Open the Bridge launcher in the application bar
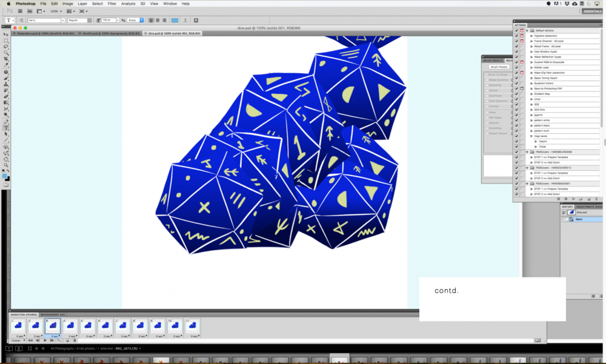This screenshot has height=364, width=606. 20,12
